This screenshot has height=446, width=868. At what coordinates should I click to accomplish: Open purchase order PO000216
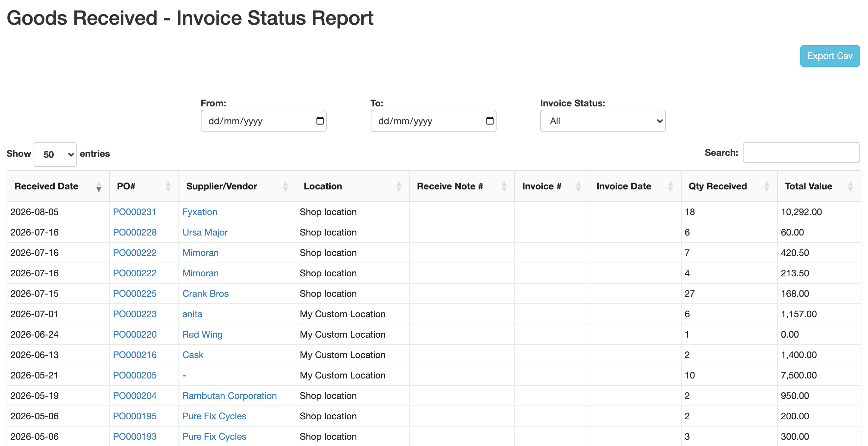point(135,355)
